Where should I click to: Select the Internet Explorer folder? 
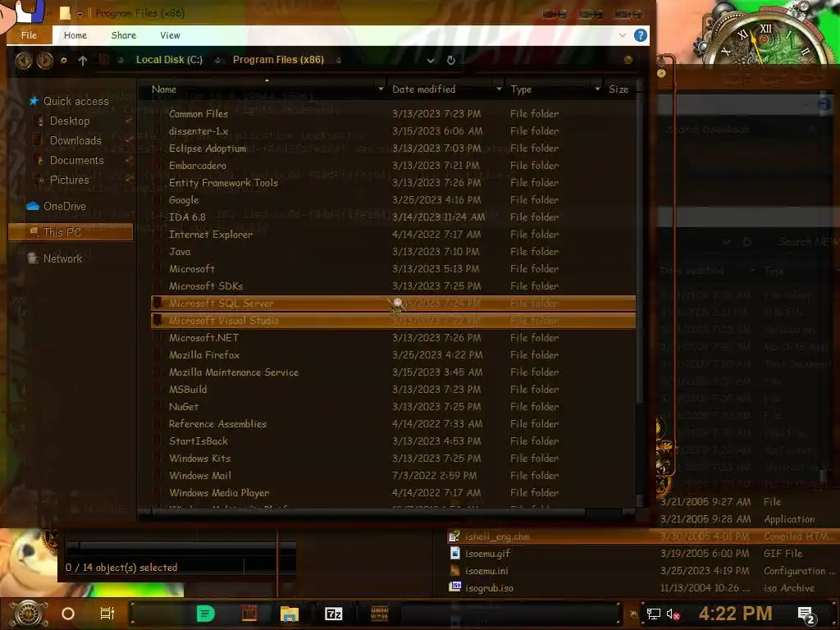click(x=393, y=234)
